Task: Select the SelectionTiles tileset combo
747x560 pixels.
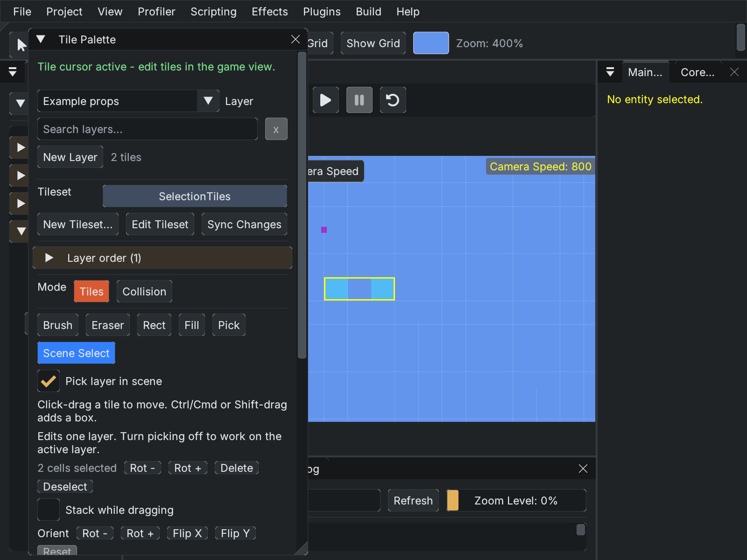Action: 195,196
